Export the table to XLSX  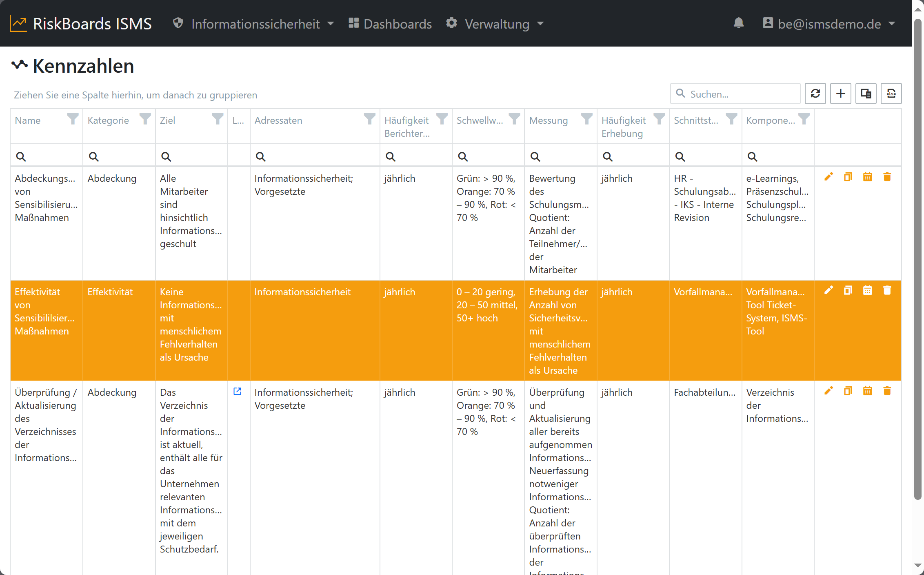coord(891,94)
